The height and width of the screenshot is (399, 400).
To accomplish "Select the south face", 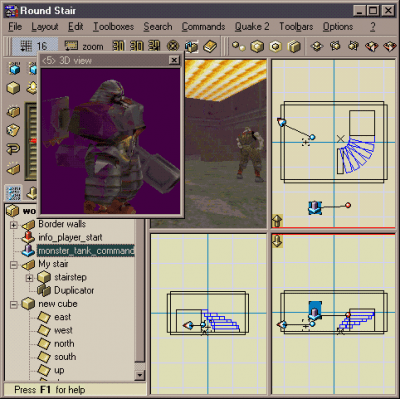I will [x=65, y=357].
